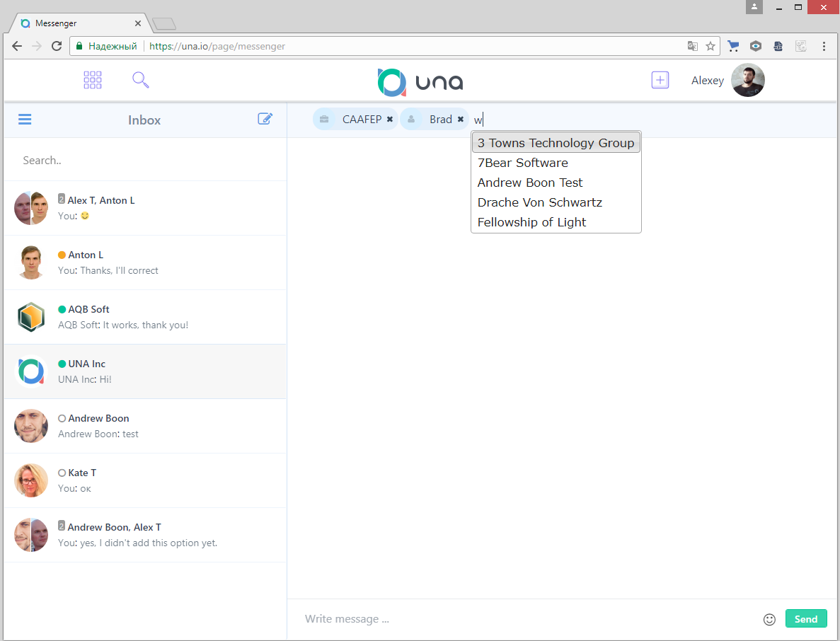The height and width of the screenshot is (641, 840).
Task: Reload the page in the browser
Action: [57, 46]
